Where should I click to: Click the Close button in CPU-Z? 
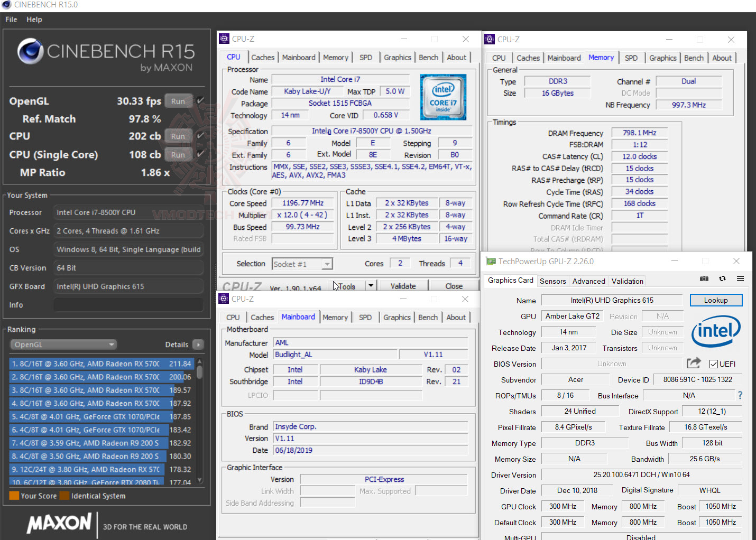pos(454,286)
